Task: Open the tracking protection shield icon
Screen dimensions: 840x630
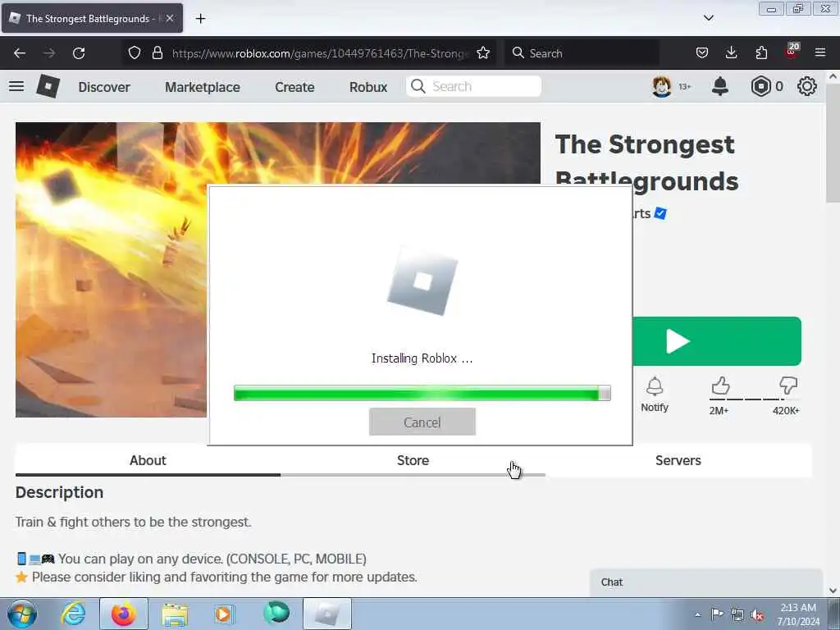Action: click(x=135, y=52)
